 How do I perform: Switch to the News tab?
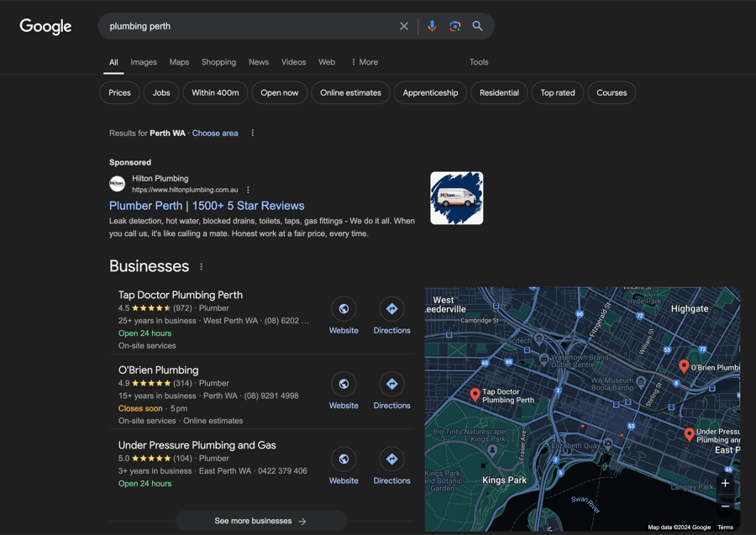tap(259, 62)
